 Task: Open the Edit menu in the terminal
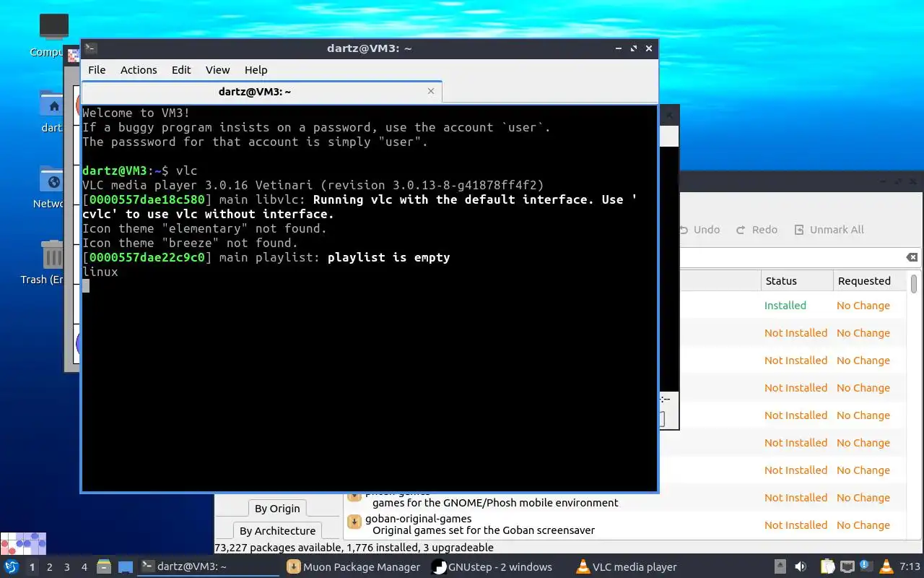pyautogui.click(x=181, y=70)
